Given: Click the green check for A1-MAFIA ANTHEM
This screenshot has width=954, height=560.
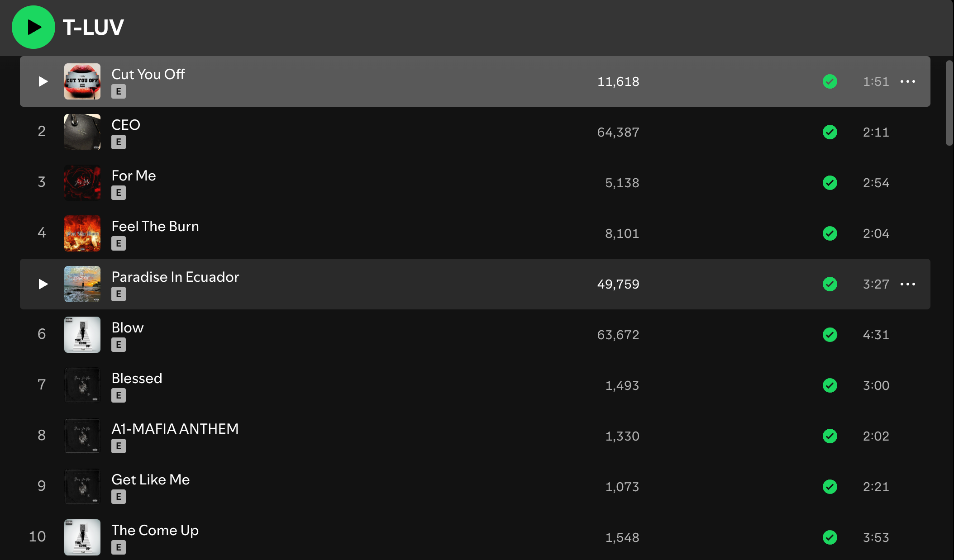Looking at the screenshot, I should pyautogui.click(x=830, y=436).
